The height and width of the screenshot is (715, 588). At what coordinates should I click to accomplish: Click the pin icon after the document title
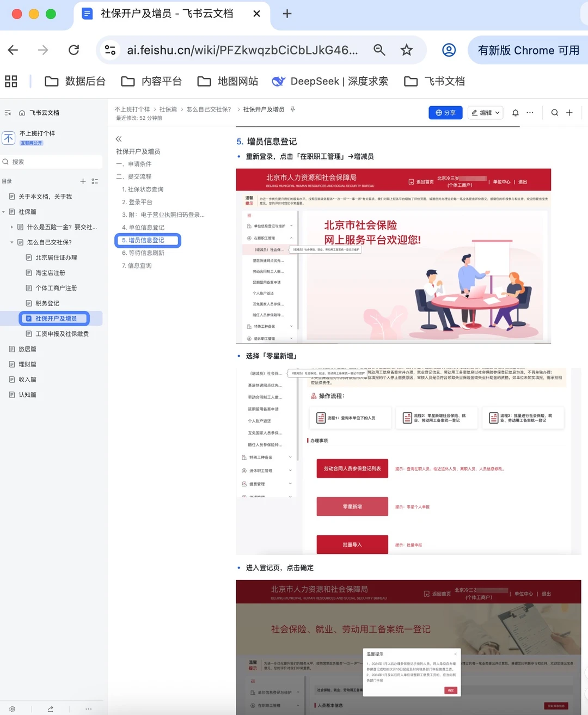pos(292,109)
